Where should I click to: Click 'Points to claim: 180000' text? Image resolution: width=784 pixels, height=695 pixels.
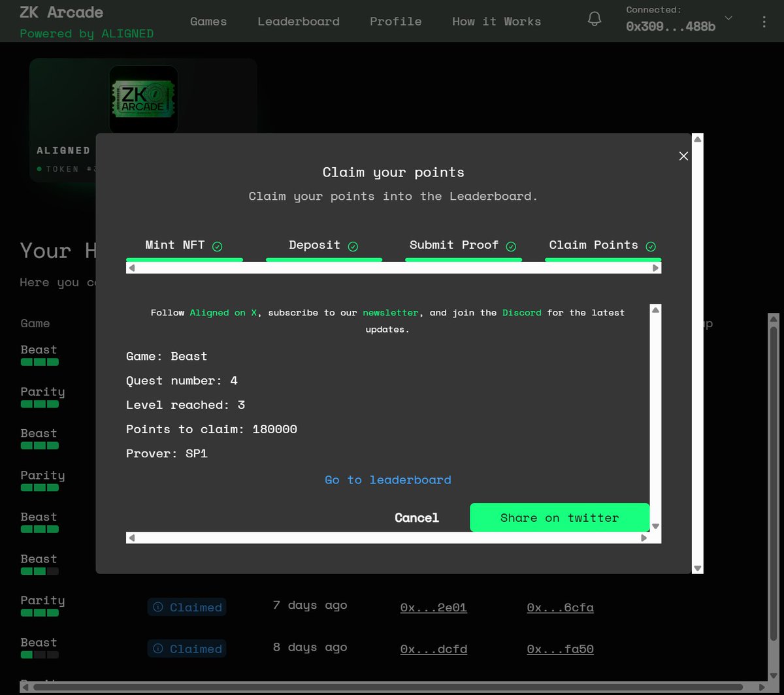click(x=212, y=429)
